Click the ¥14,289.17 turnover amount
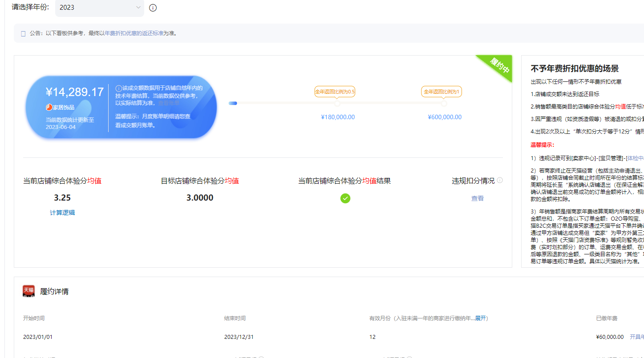Screen dimensions: 644x358 [x=75, y=92]
